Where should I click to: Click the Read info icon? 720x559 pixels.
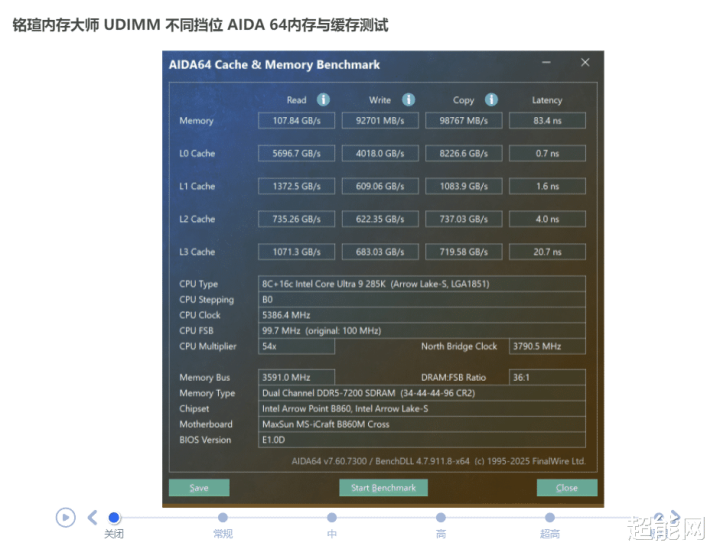point(323,100)
